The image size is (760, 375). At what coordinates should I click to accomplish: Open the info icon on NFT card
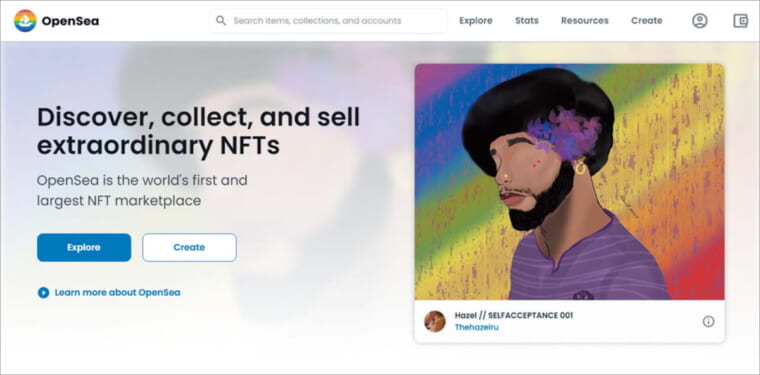click(x=709, y=321)
